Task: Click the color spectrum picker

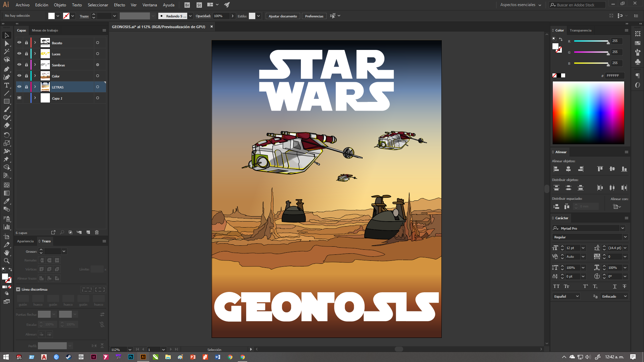Action: pyautogui.click(x=588, y=113)
